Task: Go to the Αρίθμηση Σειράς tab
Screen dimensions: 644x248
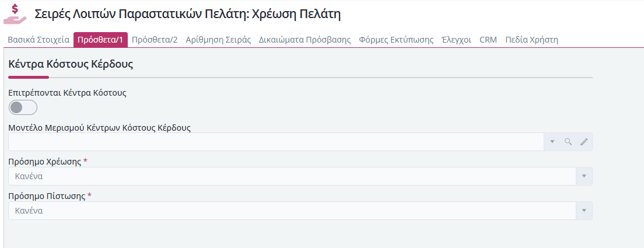Action: [219, 40]
